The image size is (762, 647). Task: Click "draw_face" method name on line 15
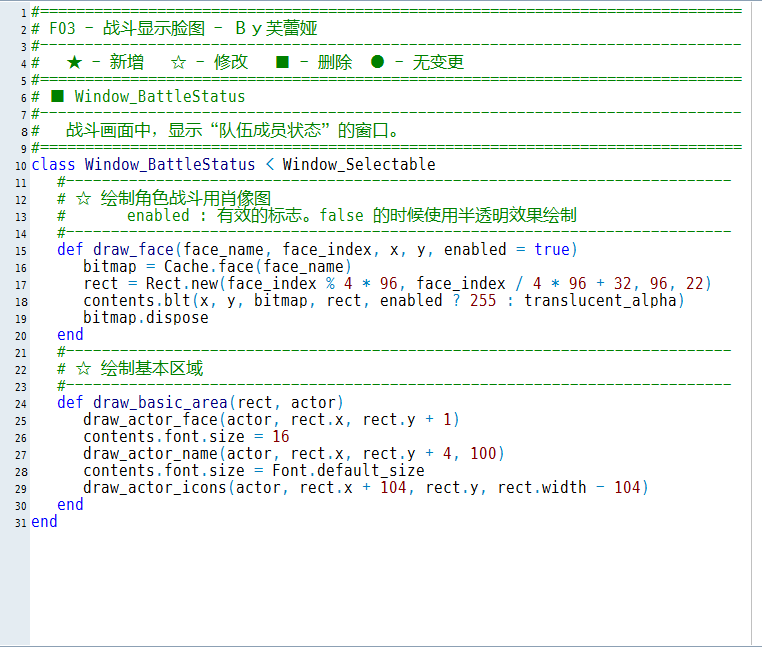[x=133, y=249]
